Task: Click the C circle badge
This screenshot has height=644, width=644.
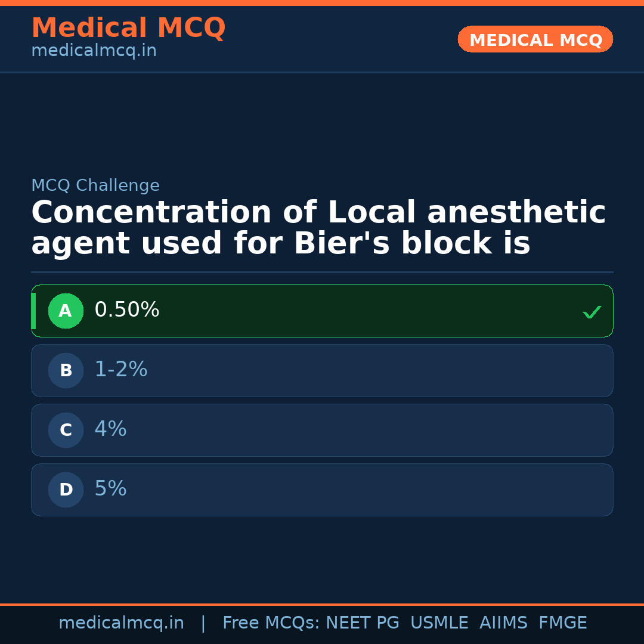Action: click(66, 431)
